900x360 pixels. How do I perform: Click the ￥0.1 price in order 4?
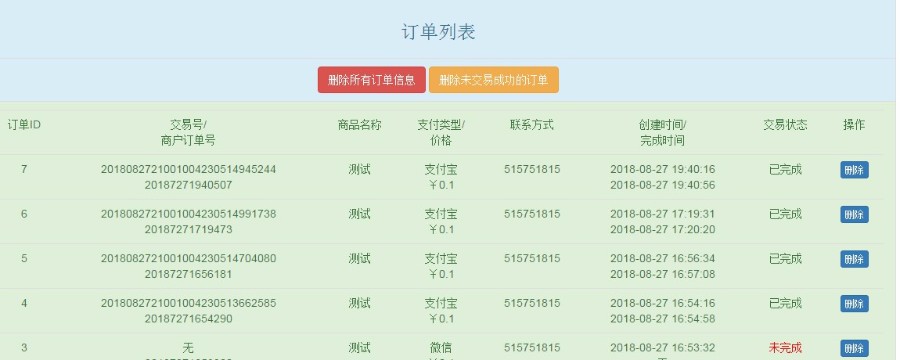[441, 318]
